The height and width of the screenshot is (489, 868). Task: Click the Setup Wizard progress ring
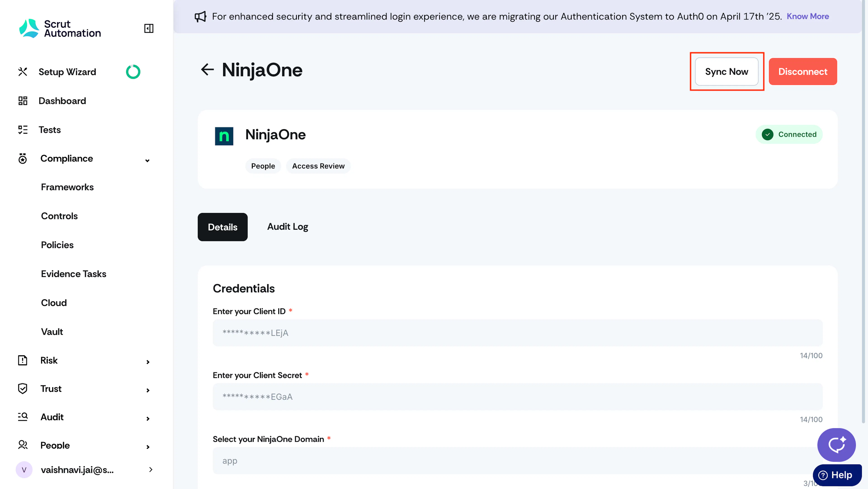(x=133, y=72)
